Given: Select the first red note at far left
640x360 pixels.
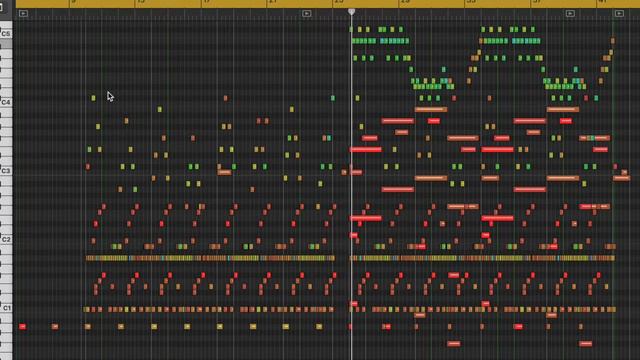Looking at the screenshot, I should [x=22, y=327].
